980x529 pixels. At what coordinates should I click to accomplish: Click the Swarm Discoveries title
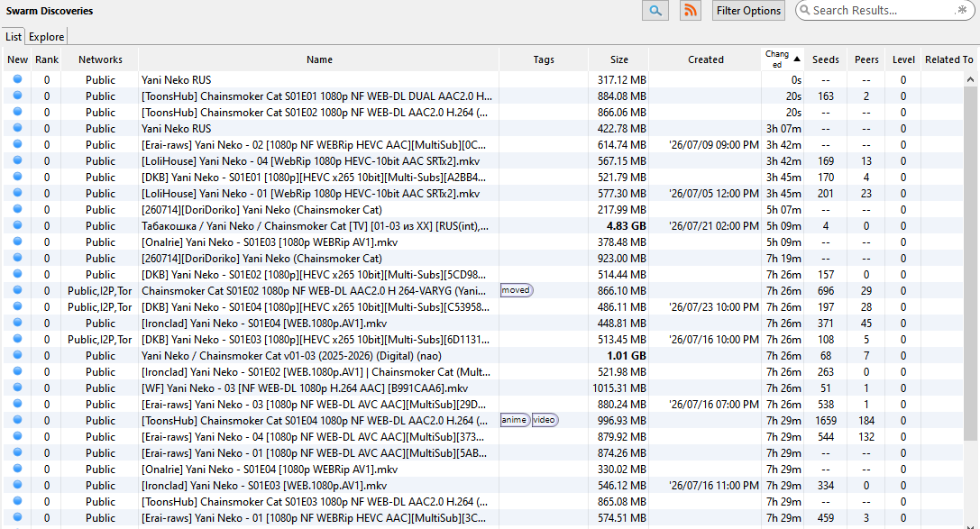(x=50, y=11)
